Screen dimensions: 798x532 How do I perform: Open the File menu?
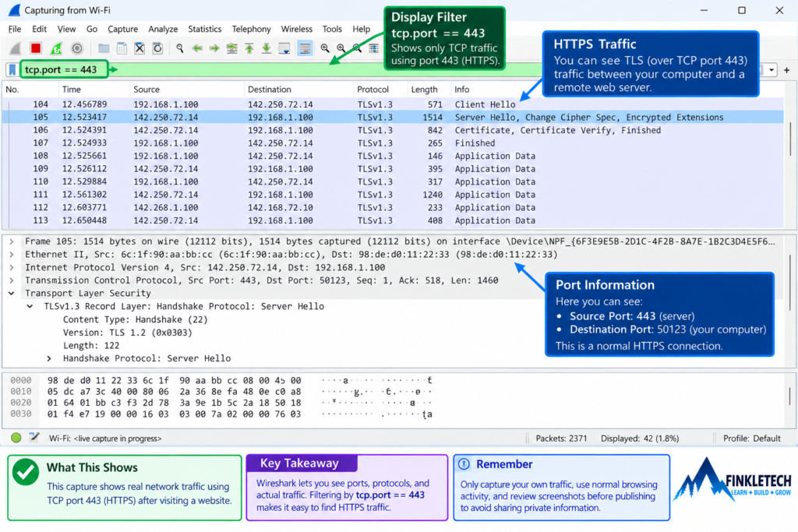[x=15, y=29]
